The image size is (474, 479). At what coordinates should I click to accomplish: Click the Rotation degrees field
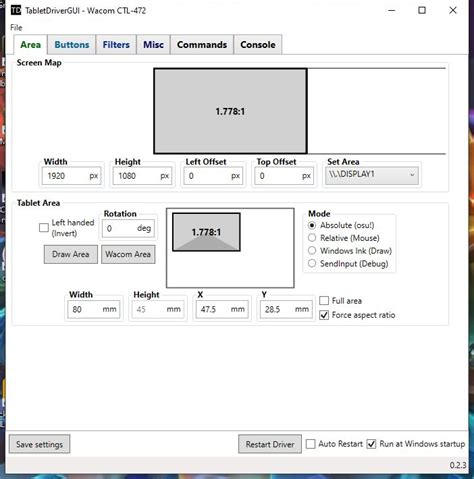tap(128, 228)
